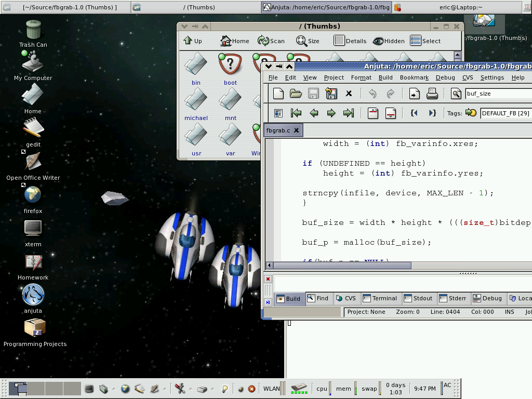This screenshot has width=532, height=399.
Task: Switch to the CVS message tab
Action: point(345,298)
